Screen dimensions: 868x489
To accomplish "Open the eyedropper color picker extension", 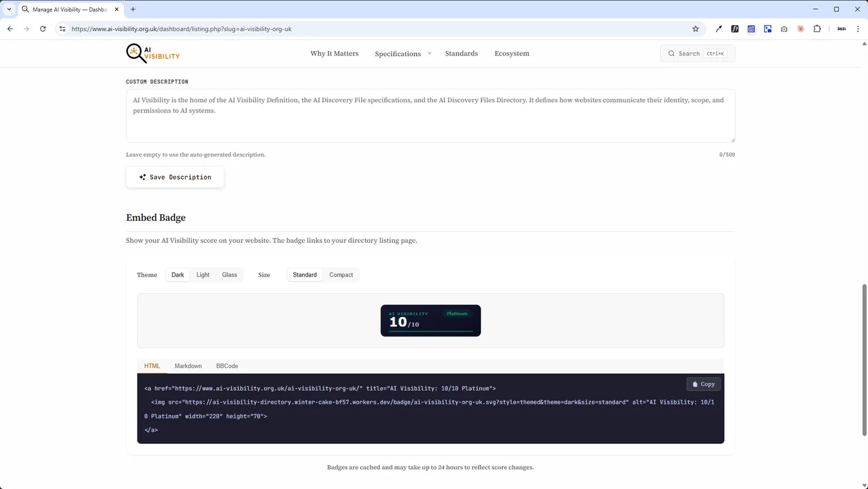I will [719, 29].
